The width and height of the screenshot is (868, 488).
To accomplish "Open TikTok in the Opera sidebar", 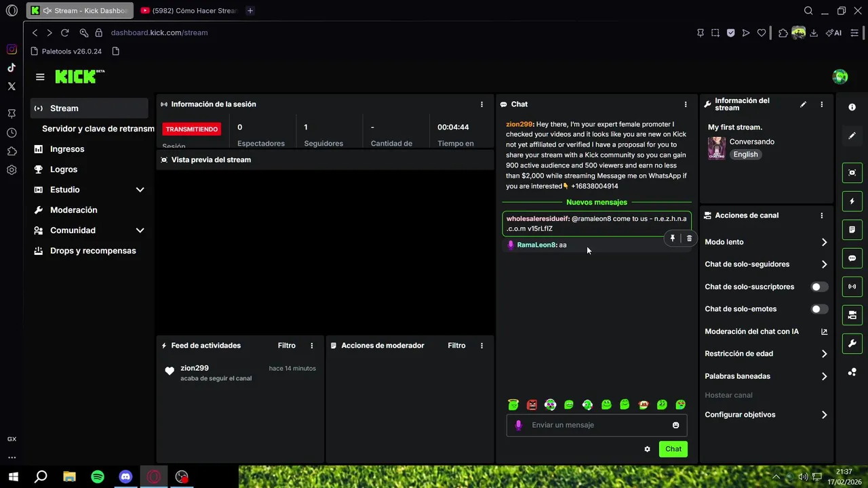I will click(x=12, y=68).
